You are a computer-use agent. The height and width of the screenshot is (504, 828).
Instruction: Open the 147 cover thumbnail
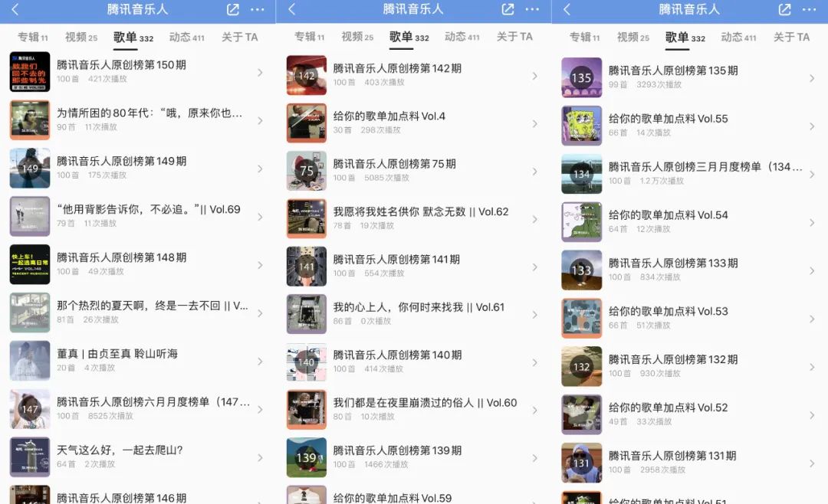30,409
